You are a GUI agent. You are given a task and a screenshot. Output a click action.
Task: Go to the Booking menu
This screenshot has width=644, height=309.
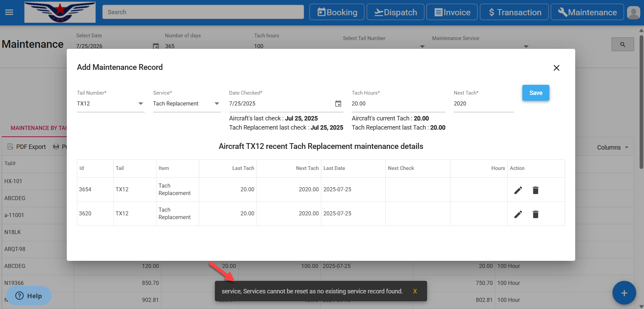tap(337, 12)
